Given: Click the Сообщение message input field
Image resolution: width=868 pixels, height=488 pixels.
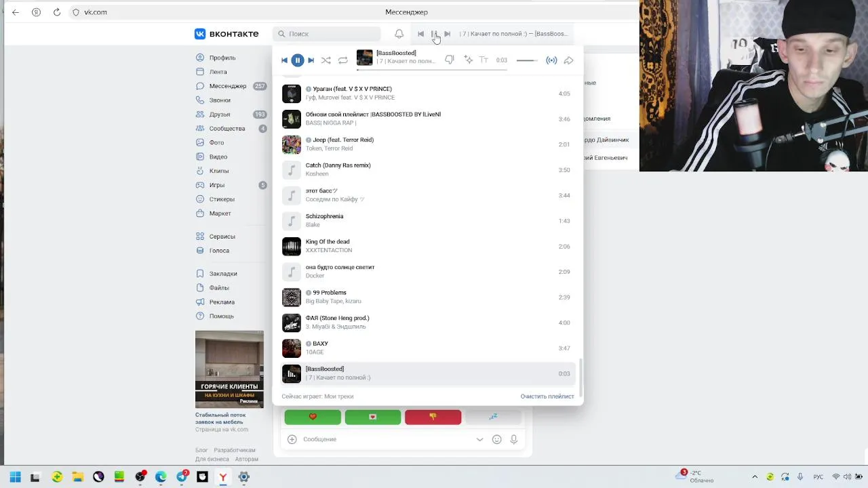Looking at the screenshot, I should [387, 439].
